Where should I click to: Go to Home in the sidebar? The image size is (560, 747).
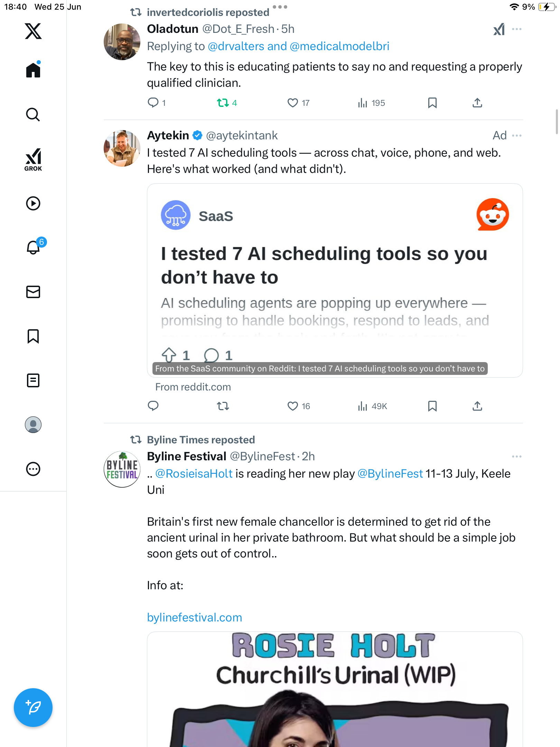33,70
